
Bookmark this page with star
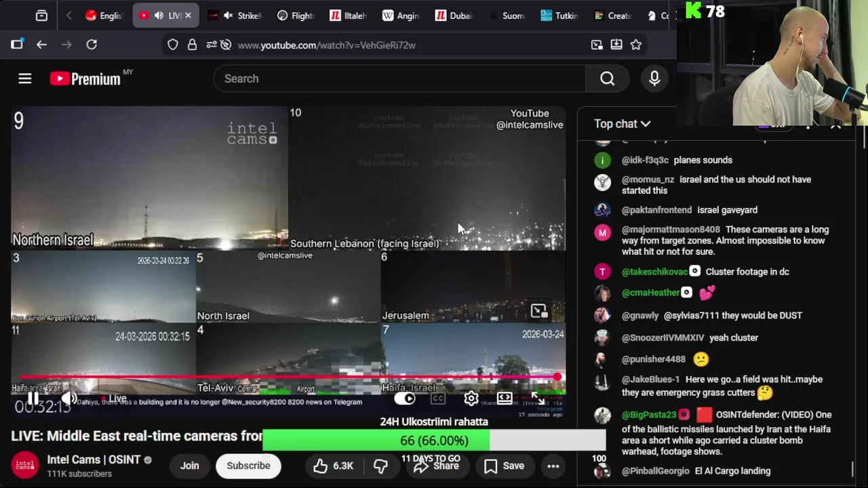636,45
